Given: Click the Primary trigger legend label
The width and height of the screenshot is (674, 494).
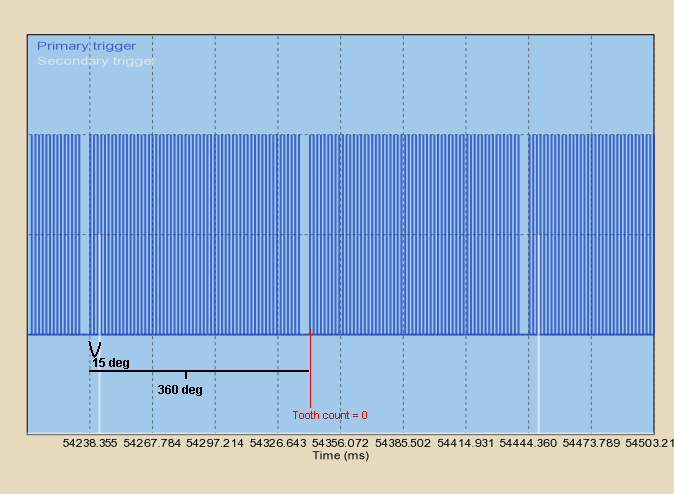Looking at the screenshot, I should click(x=86, y=46).
